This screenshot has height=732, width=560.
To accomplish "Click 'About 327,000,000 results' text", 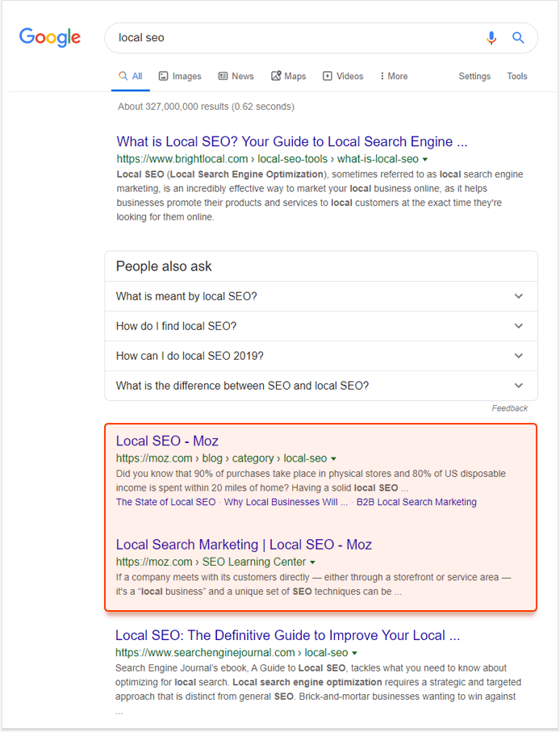I will point(206,107).
